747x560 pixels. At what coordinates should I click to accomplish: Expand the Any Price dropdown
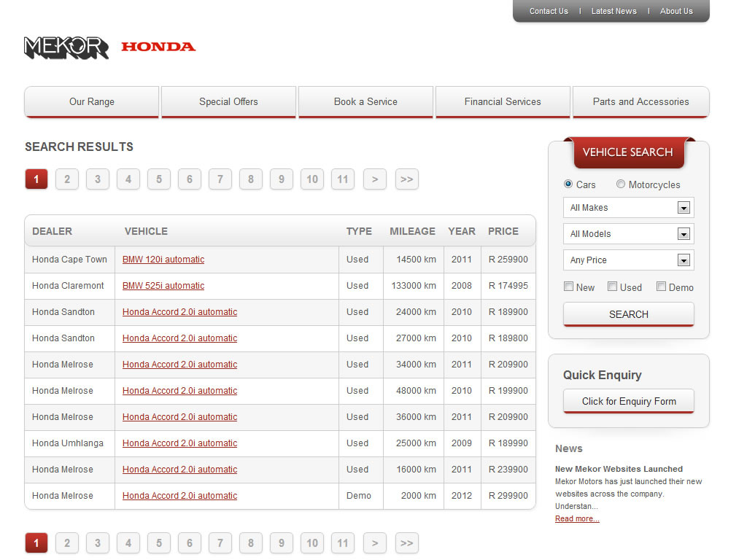pyautogui.click(x=628, y=260)
